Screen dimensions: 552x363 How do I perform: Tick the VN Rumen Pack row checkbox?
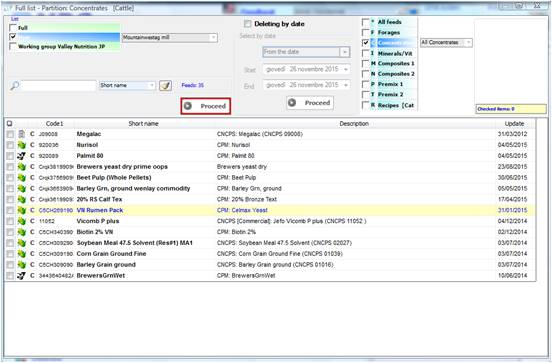[x=10, y=211]
